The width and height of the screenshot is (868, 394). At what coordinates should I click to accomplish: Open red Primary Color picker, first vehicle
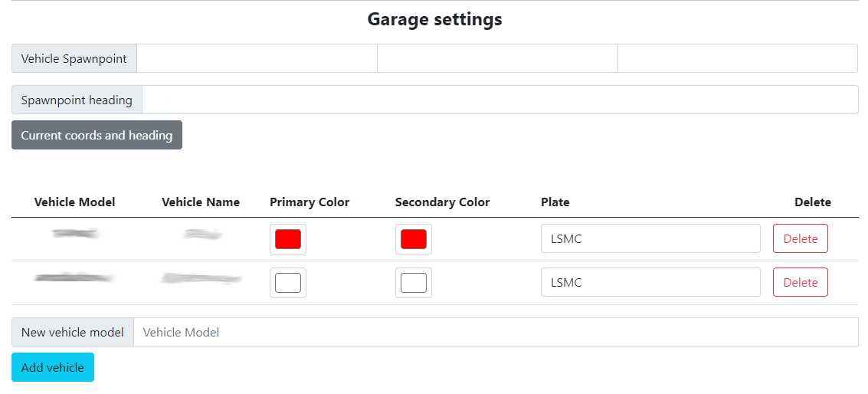pos(288,239)
